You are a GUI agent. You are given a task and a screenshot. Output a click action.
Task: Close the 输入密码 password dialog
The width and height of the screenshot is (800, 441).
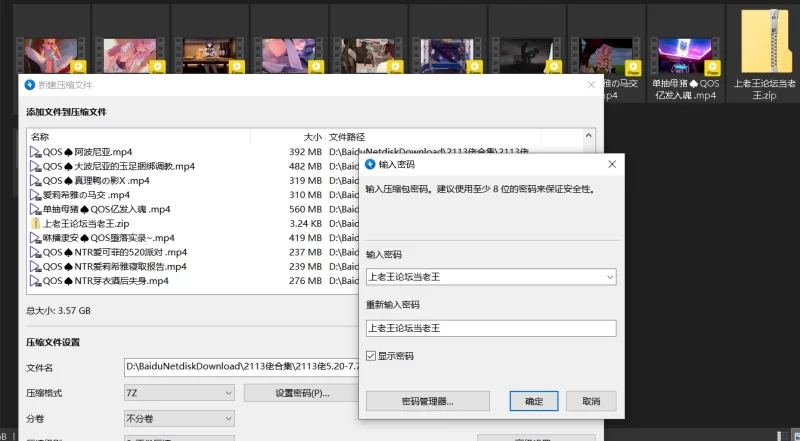pos(611,164)
